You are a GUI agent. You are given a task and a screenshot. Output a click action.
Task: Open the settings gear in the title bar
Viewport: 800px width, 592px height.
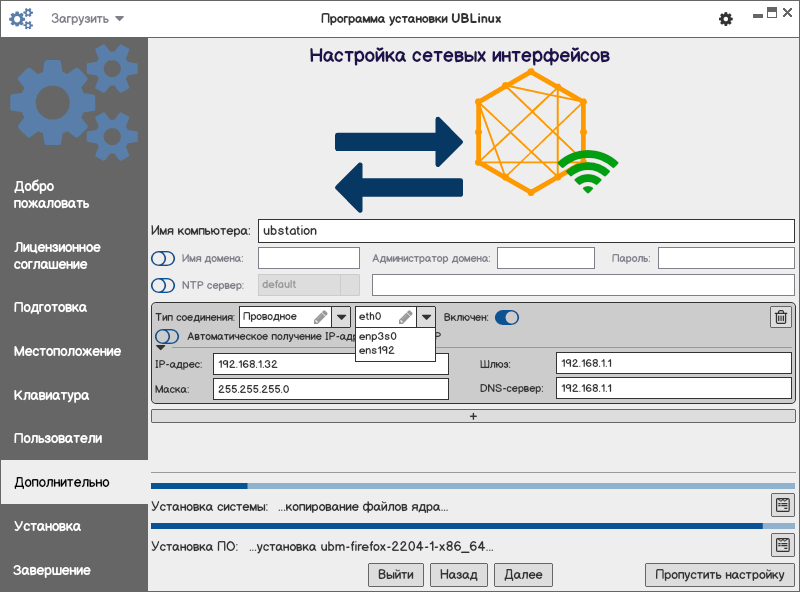pyautogui.click(x=726, y=19)
